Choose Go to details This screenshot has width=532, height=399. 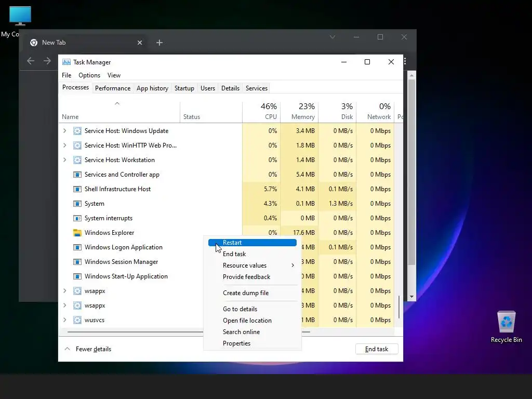[252, 309]
